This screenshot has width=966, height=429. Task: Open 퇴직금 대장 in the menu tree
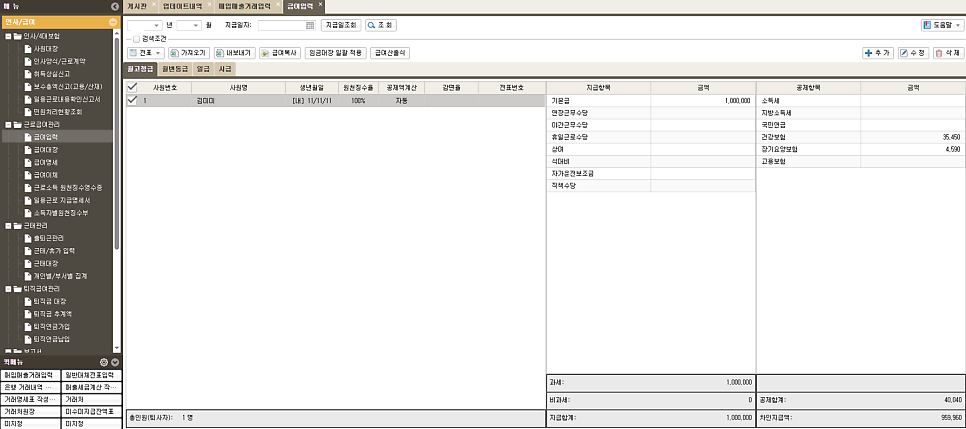(x=49, y=301)
